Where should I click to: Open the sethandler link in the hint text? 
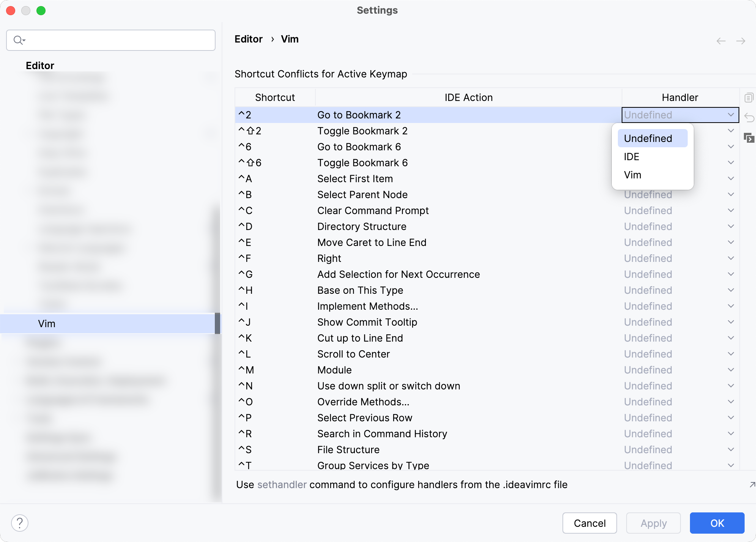tap(281, 485)
